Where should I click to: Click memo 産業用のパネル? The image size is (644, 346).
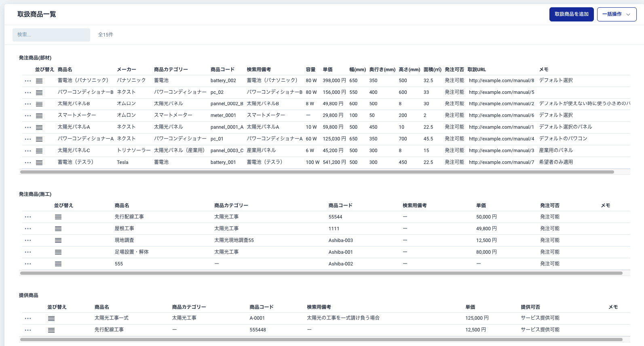pos(556,151)
